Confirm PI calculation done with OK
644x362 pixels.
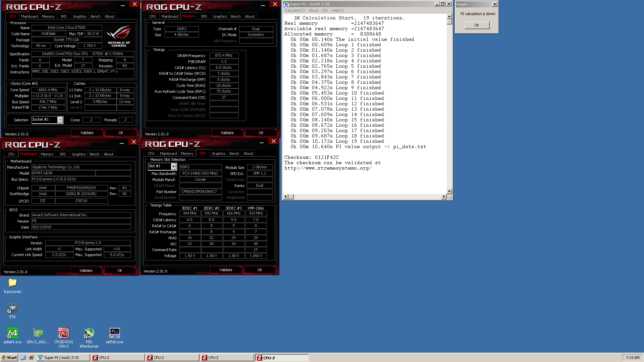click(x=477, y=25)
